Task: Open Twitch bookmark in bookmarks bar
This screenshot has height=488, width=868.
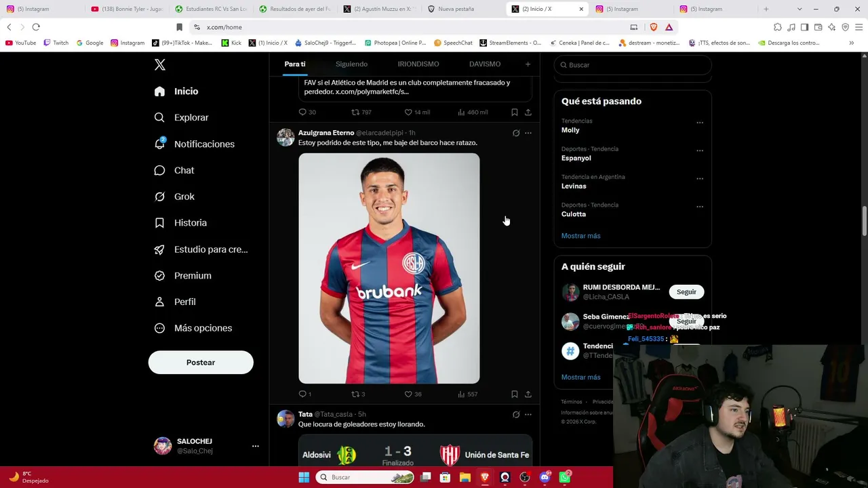Action: click(56, 43)
